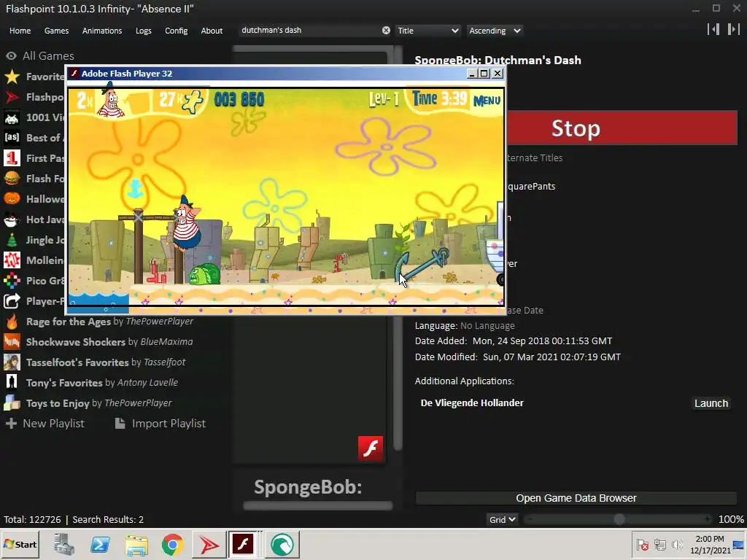
Task: Open the Flash Food burger playlist icon
Action: coord(12,179)
